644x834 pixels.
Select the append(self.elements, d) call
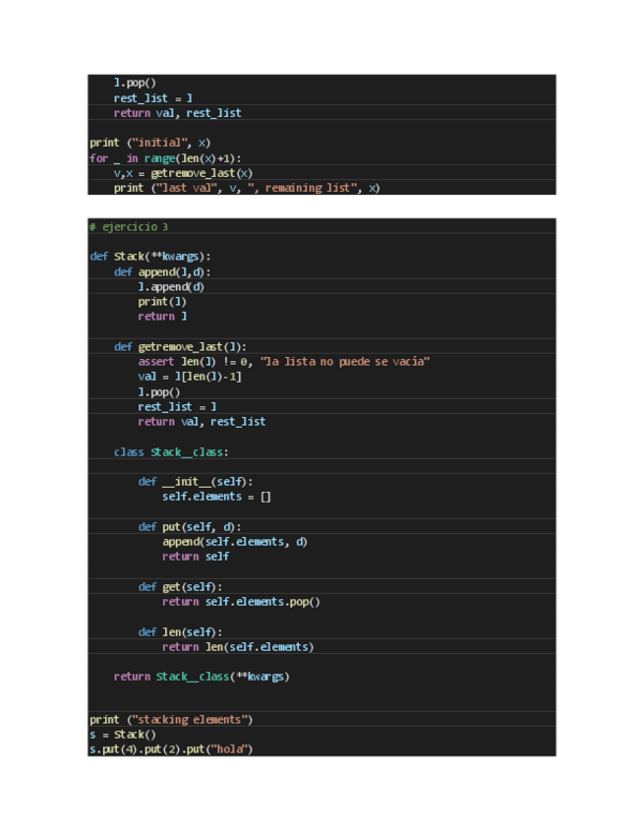(x=234, y=542)
